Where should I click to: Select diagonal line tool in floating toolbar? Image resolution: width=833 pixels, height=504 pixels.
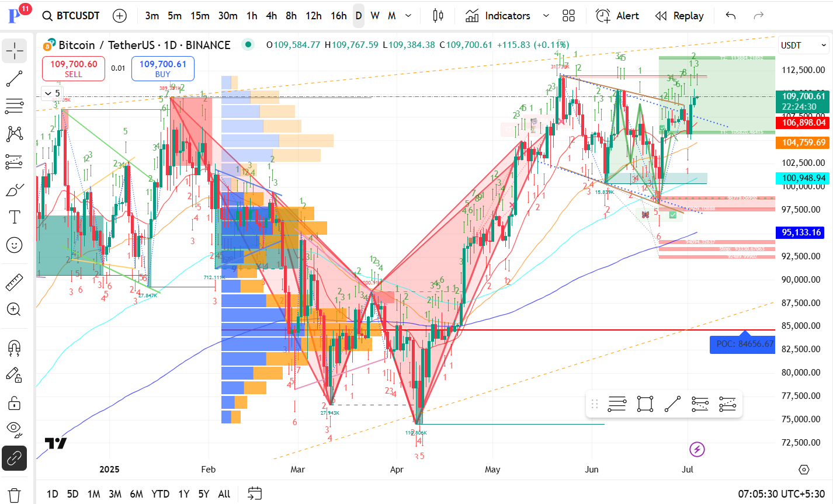(673, 404)
